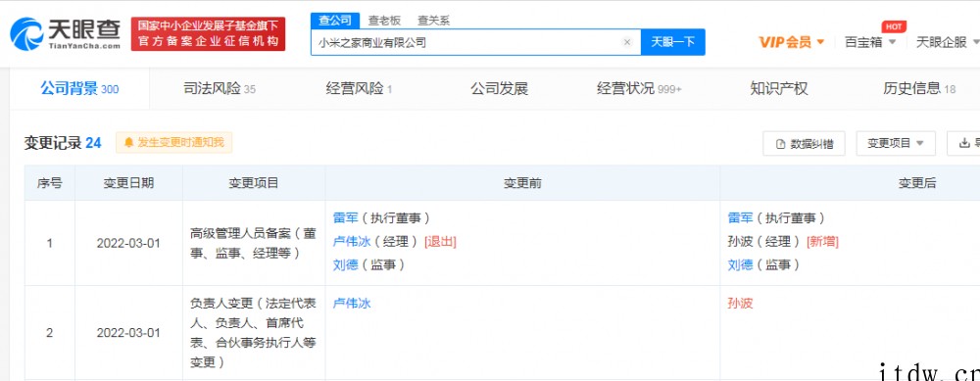Click the 数据纠错 button
The image size is (980, 381).
point(804,144)
